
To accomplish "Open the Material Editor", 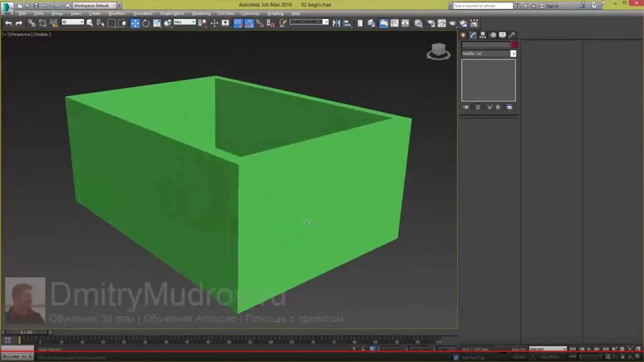I will [x=417, y=23].
